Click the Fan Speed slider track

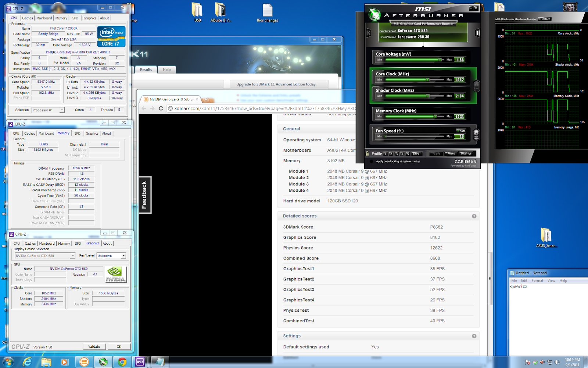(414, 136)
